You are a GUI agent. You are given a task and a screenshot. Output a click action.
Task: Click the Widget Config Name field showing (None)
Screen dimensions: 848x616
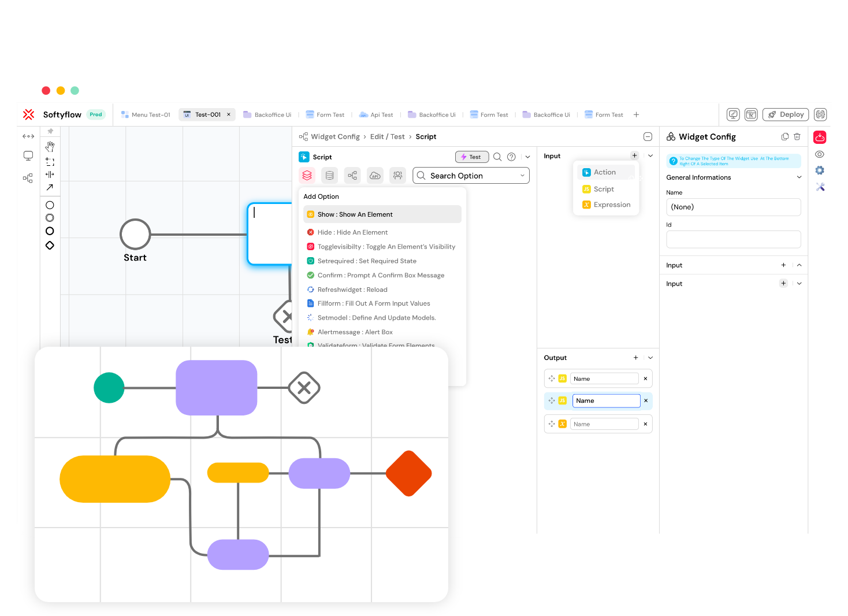click(733, 207)
